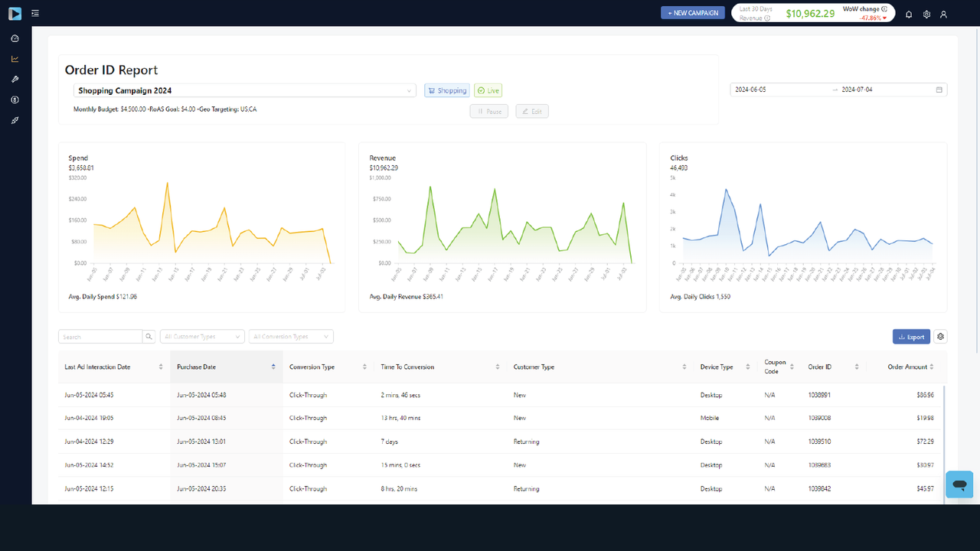The width and height of the screenshot is (980, 551).
Task: Click the Avg. Daily Revenue label
Action: click(407, 296)
